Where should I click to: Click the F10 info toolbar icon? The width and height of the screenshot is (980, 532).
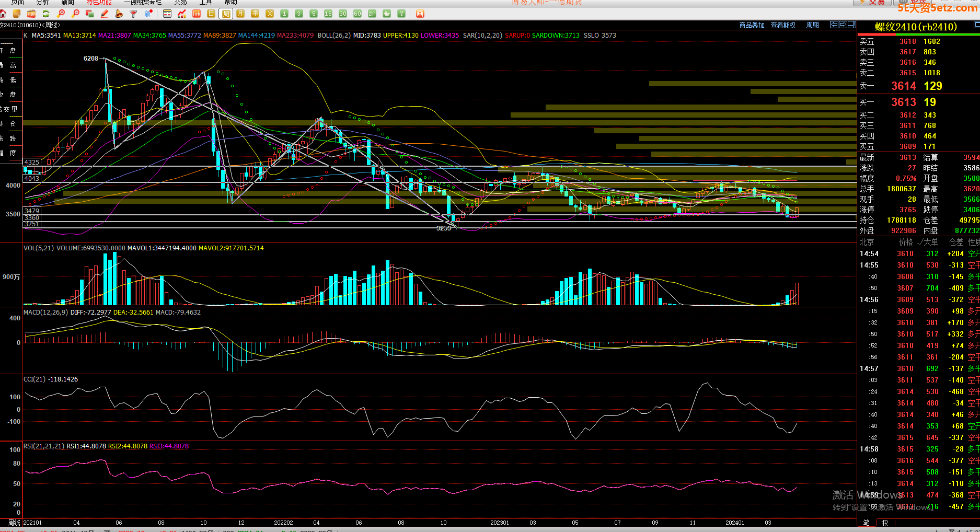click(x=31, y=14)
